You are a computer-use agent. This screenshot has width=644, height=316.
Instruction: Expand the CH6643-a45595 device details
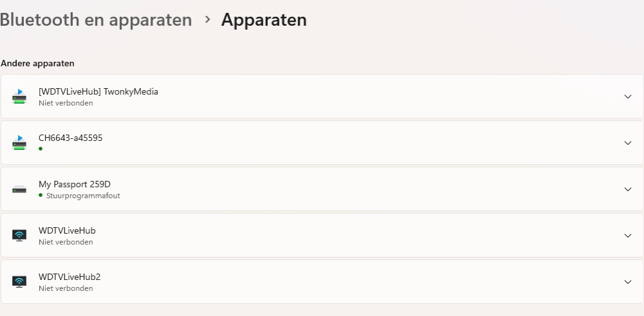(x=628, y=143)
